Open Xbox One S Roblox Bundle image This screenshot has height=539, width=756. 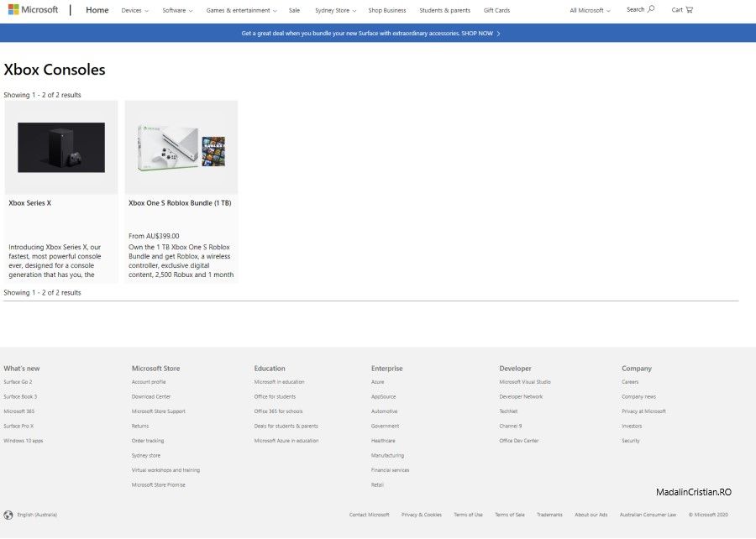pyautogui.click(x=181, y=148)
